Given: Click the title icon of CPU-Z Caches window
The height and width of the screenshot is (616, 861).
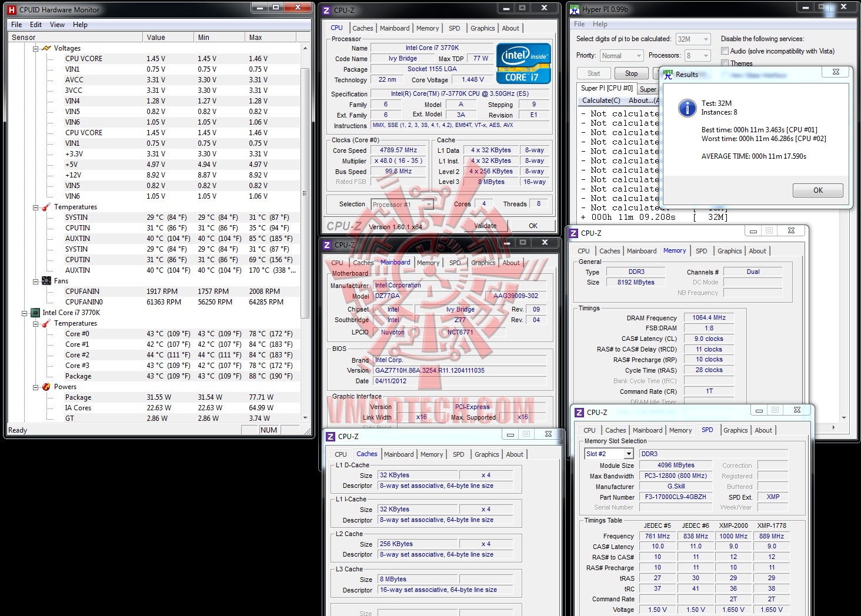Looking at the screenshot, I should point(331,437).
